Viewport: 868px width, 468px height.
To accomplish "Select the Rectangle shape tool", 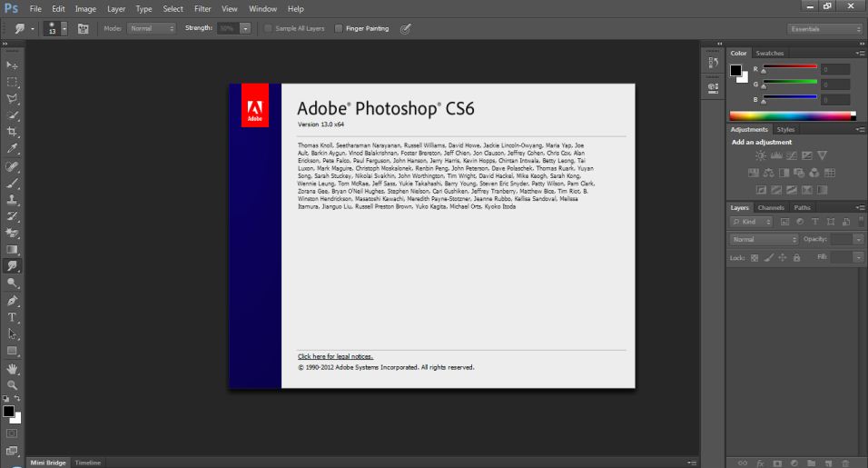I will pyautogui.click(x=12, y=351).
